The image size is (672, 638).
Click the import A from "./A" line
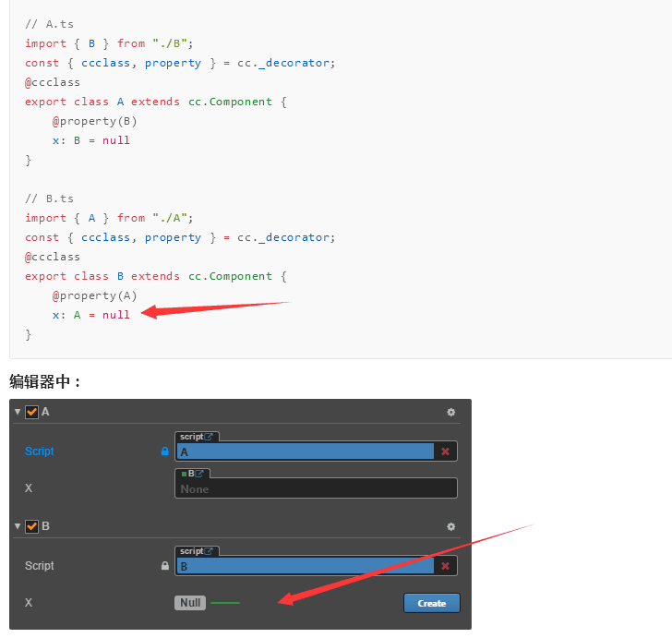(109, 218)
